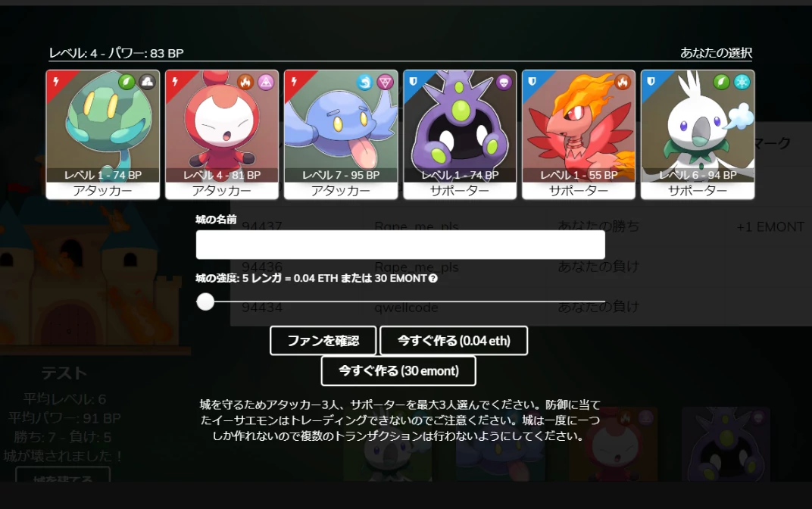This screenshot has width=812, height=509.
Task: Select the level 7 - 95 BP blue attacker card
Action: pyautogui.click(x=341, y=135)
